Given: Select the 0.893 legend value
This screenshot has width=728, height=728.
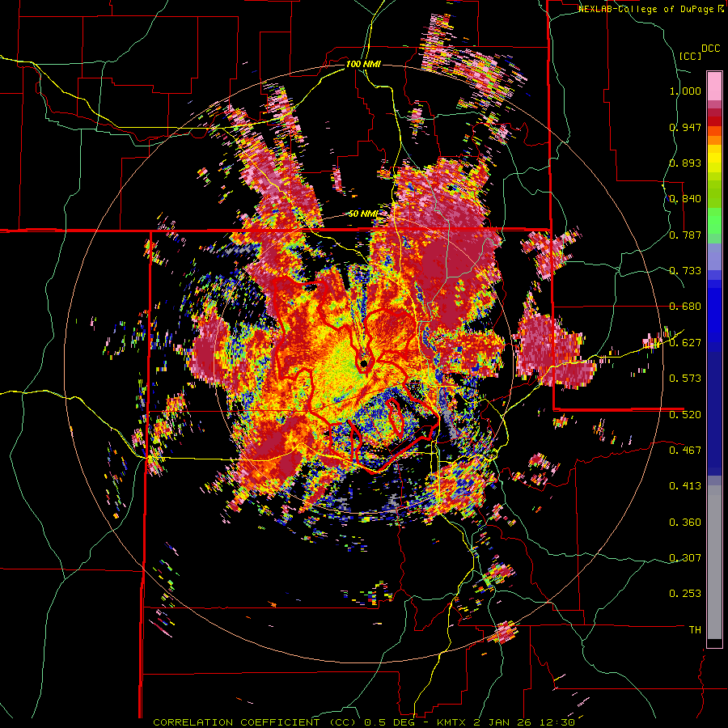Looking at the screenshot, I should (x=685, y=163).
